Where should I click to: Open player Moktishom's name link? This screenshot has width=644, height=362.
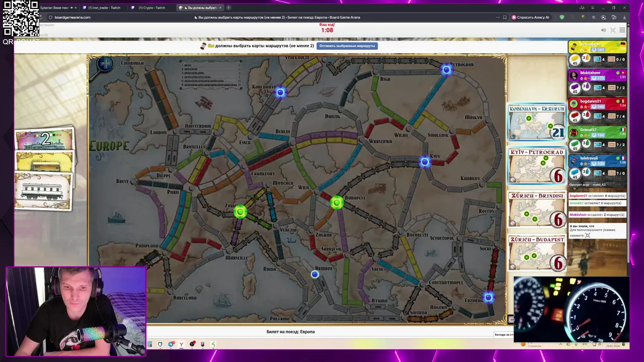point(590,73)
